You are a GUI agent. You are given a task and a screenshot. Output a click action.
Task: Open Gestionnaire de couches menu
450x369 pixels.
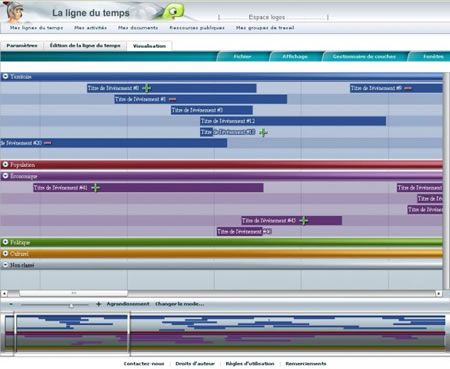click(x=364, y=56)
